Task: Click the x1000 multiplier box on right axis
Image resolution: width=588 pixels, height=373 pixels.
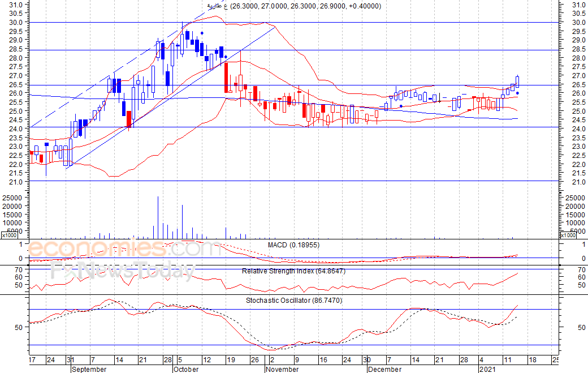Action: point(568,235)
